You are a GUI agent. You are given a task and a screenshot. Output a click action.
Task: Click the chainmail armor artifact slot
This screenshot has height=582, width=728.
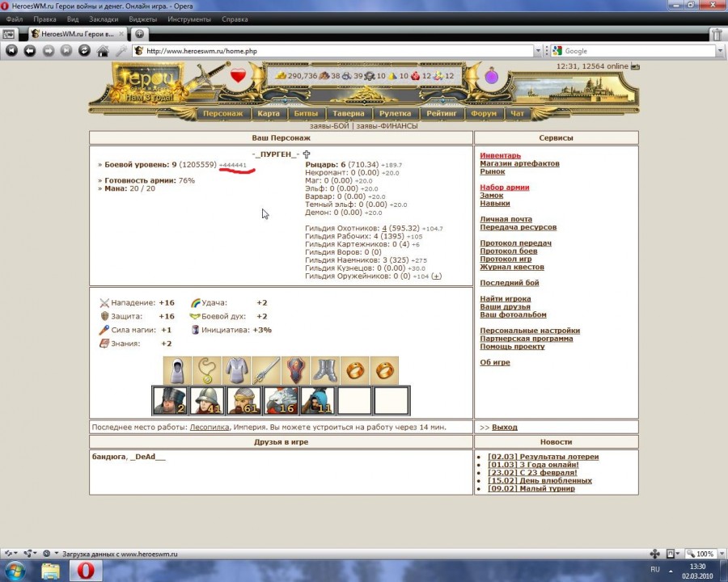pyautogui.click(x=236, y=370)
